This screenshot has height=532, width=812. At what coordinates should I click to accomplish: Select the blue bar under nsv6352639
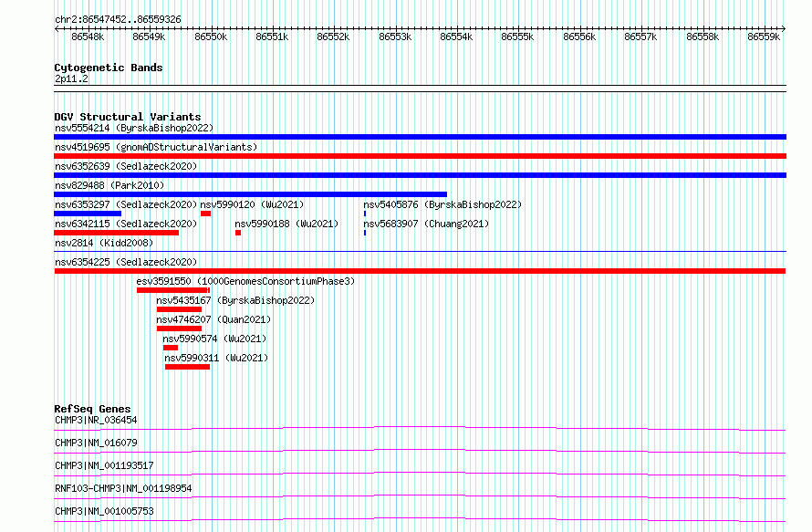pyautogui.click(x=420, y=175)
